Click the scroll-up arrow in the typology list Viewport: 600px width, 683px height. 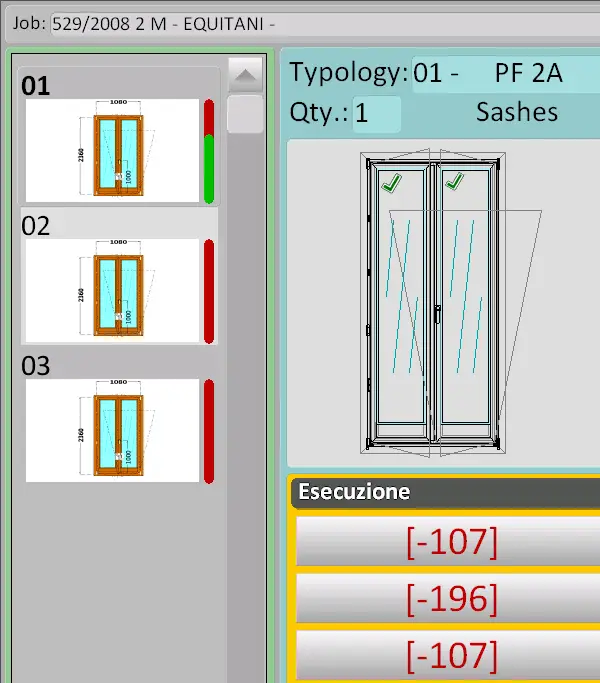(245, 74)
